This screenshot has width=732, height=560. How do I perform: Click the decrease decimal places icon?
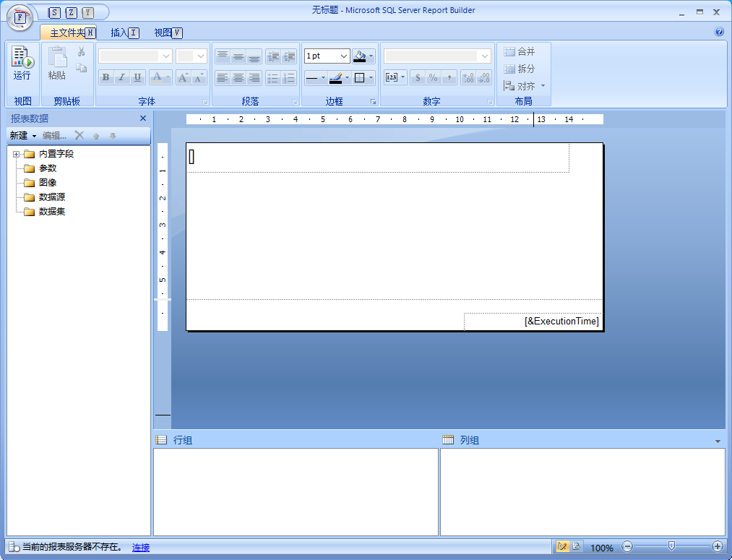coord(484,77)
